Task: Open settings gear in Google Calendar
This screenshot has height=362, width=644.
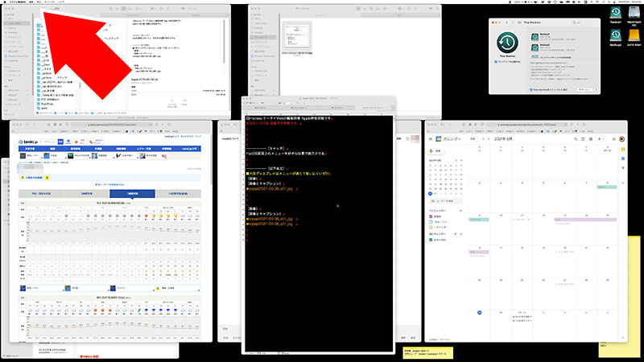Action: coord(591,139)
